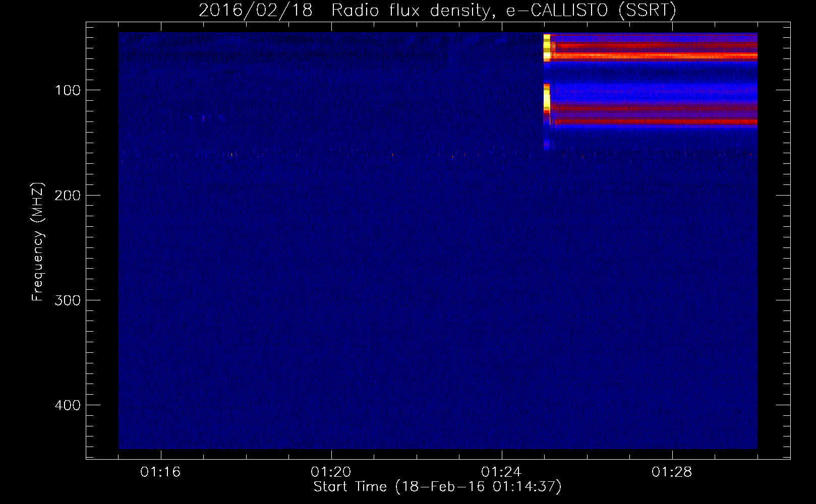Click the plot title "2016/02/18 Radio flux density, e-CALLISTO (SSRT)"
Screen dimensions: 816x504
click(437, 10)
